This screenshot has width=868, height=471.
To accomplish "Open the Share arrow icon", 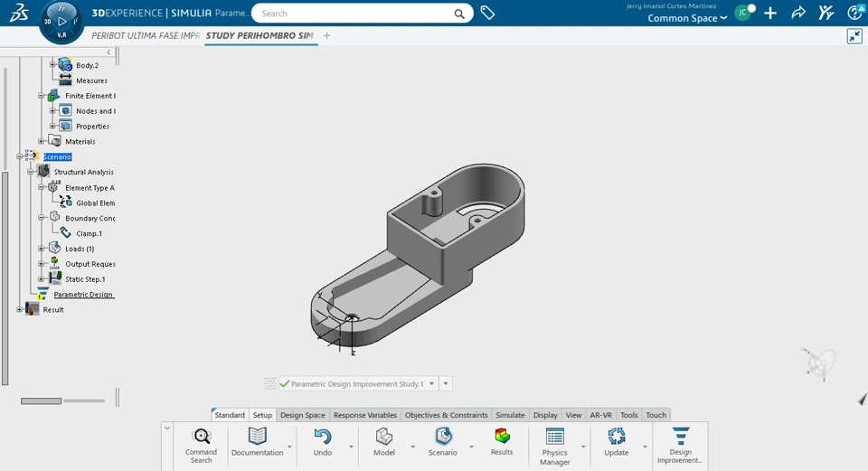I will point(798,13).
